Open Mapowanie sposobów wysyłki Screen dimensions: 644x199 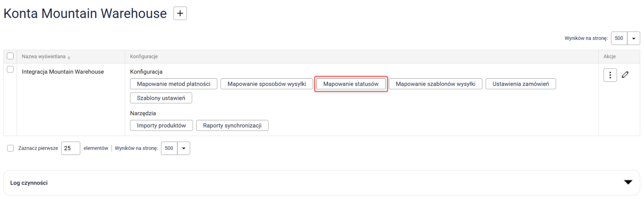point(266,84)
